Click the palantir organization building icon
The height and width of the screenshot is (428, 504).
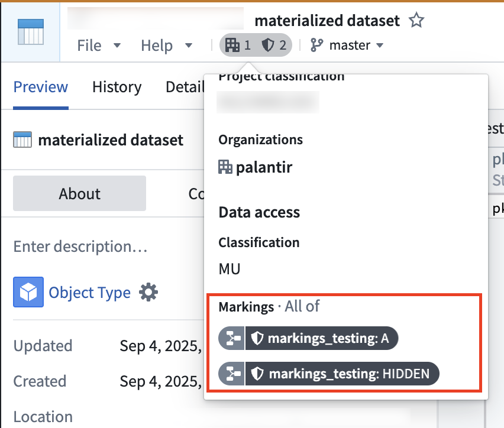225,167
